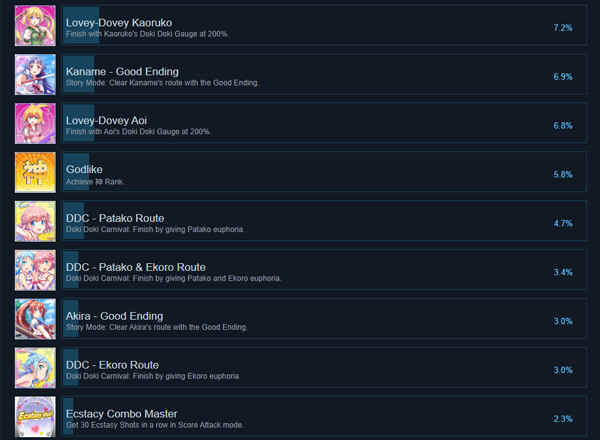The height and width of the screenshot is (440, 600).
Task: Select the 'Kaname - Good Ending' title text
Action: (122, 72)
